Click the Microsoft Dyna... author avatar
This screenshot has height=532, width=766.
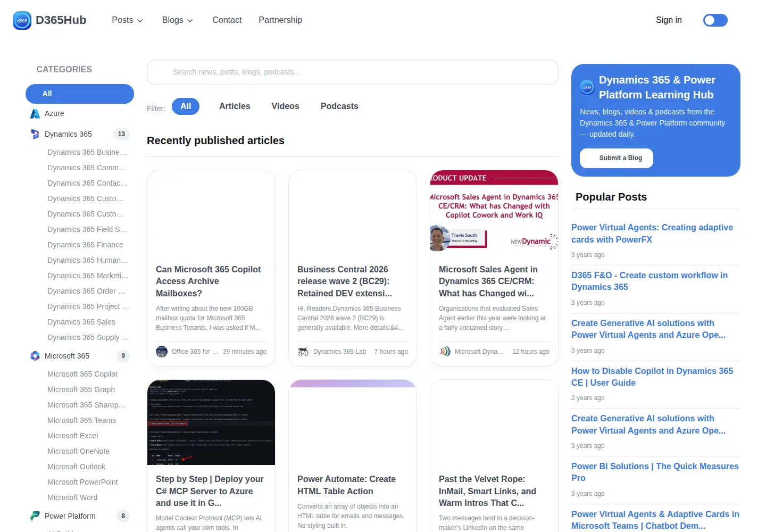pyautogui.click(x=445, y=352)
